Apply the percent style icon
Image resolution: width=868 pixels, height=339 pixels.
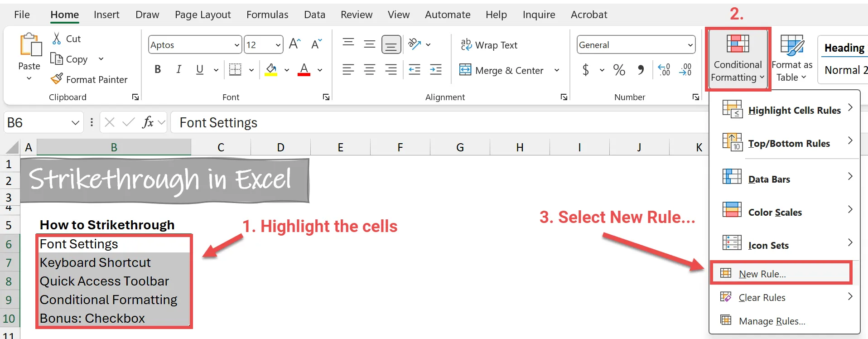(619, 70)
